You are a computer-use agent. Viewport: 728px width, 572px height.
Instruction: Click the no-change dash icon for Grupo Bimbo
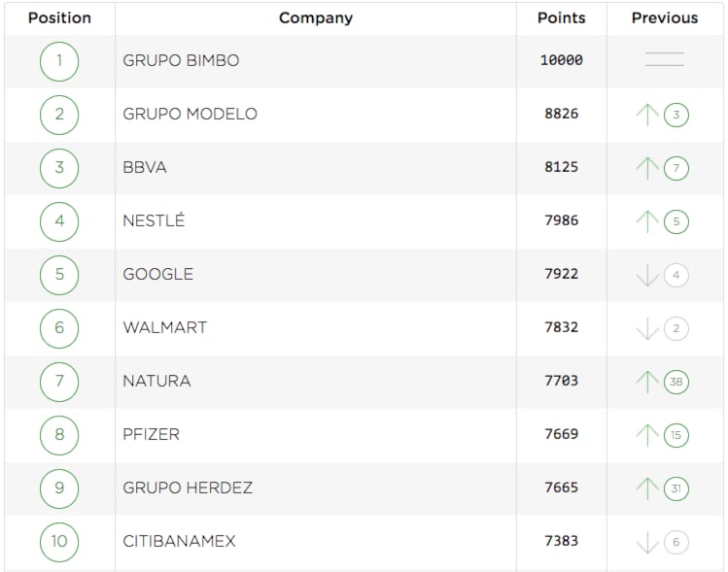click(665, 60)
